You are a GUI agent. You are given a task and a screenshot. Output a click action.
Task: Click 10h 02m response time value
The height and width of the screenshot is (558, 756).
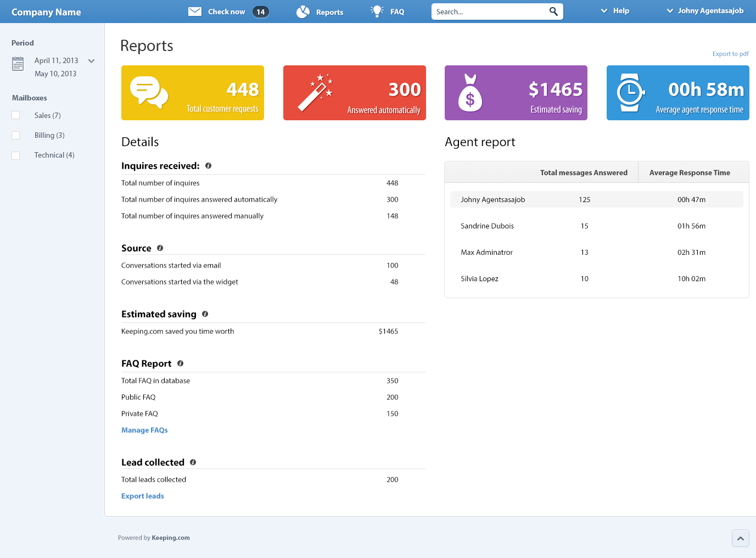coord(691,278)
